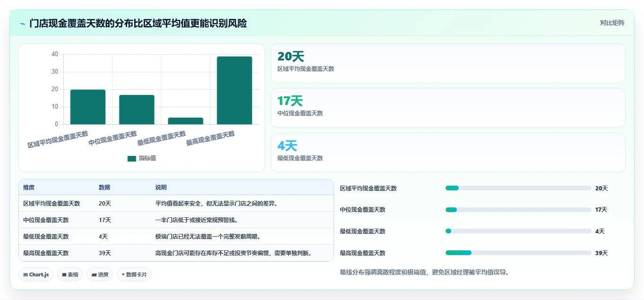644x300 pixels.
Task: Click the 17天 progress bar
Action: [x=518, y=210]
